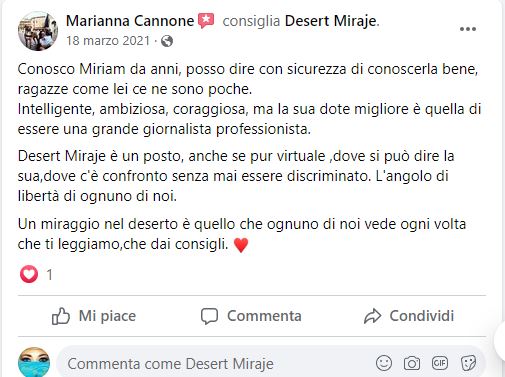Click the globe public visibility icon
Image resolution: width=505 pixels, height=377 pixels.
coord(167,41)
